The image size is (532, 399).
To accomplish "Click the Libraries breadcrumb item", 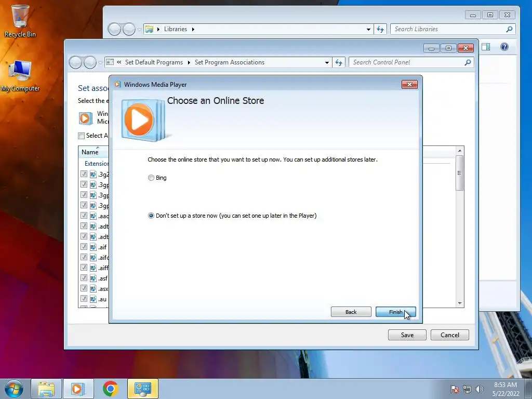I will pos(176,29).
